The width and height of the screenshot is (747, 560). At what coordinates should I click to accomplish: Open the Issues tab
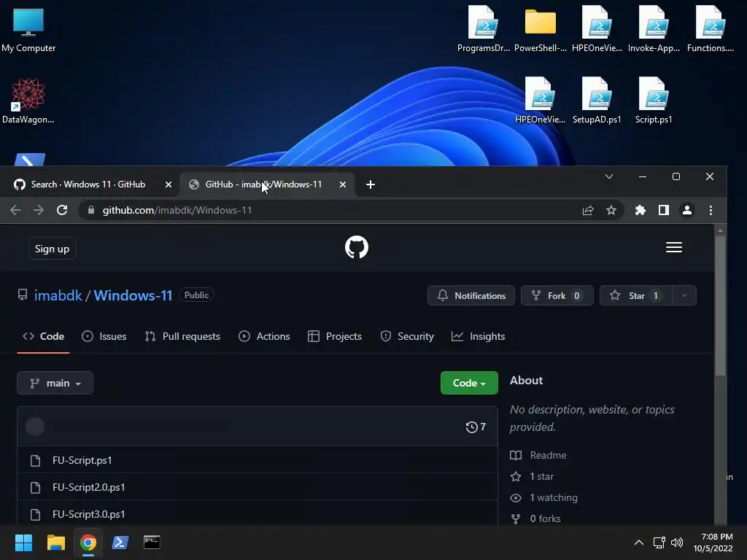click(104, 336)
